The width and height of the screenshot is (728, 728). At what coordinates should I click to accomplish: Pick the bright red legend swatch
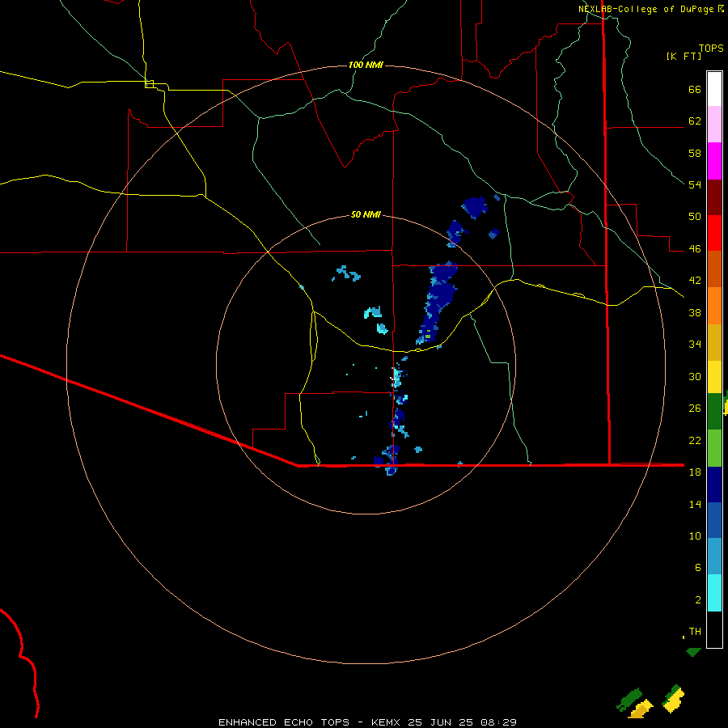714,233
